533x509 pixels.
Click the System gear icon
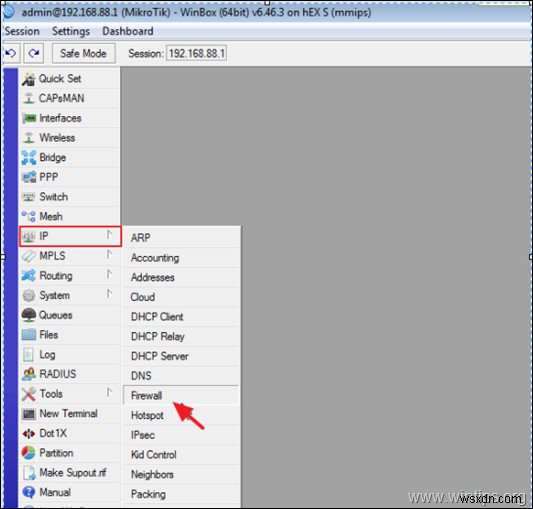[29, 295]
